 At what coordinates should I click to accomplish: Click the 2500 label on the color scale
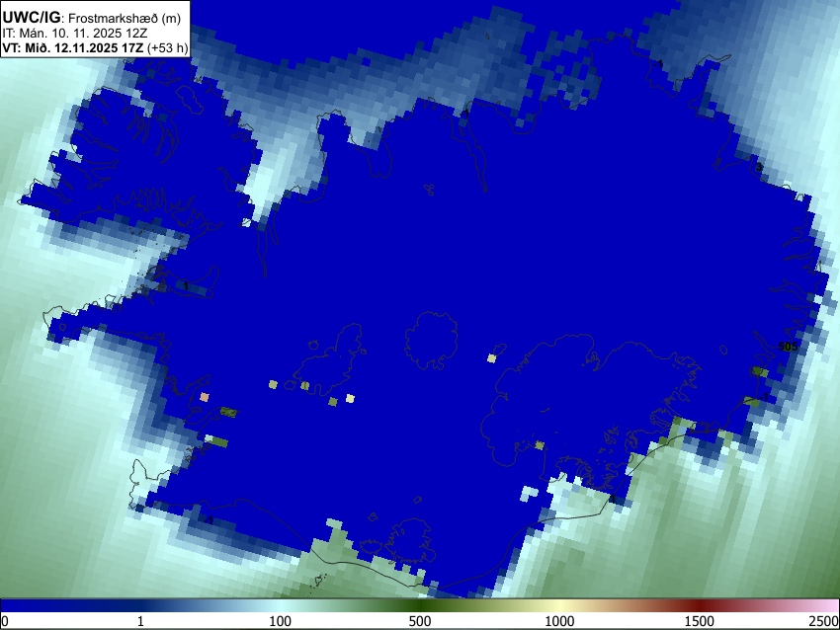click(x=824, y=621)
